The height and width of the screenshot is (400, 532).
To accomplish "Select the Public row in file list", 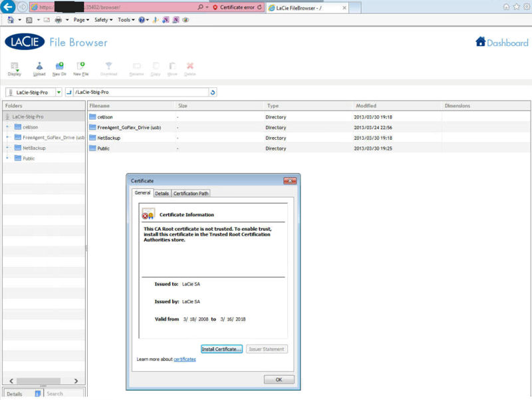I will pos(309,148).
